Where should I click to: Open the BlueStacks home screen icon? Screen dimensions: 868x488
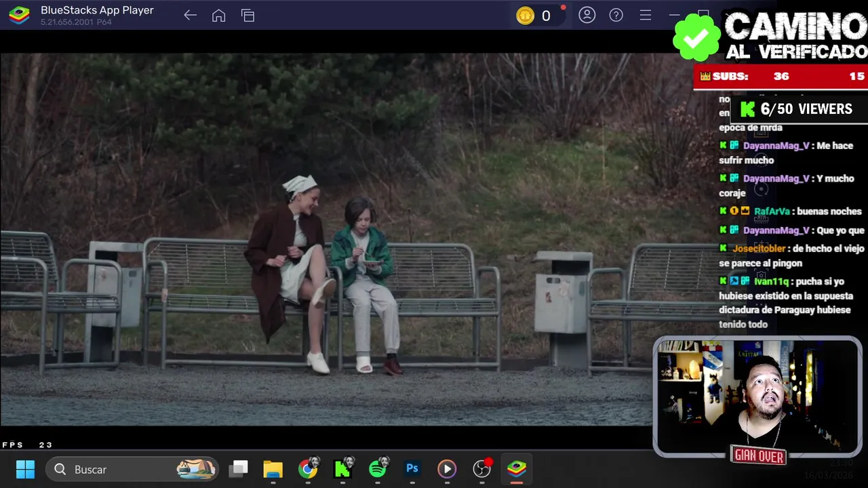click(218, 16)
